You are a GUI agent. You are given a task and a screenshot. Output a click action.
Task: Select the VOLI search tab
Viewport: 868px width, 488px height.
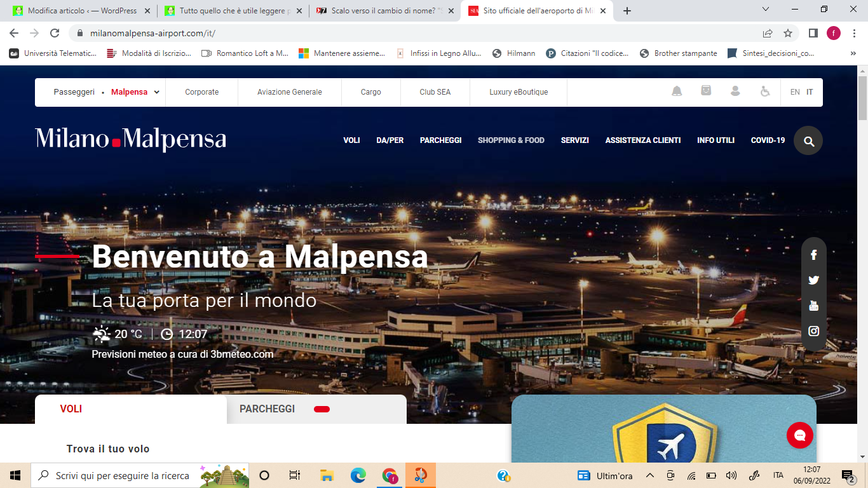click(130, 409)
